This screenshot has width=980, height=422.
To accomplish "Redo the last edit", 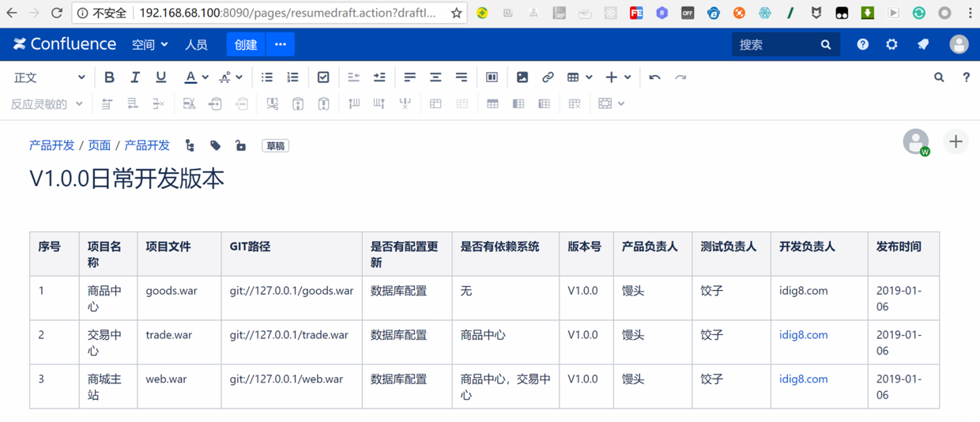I will point(680,77).
